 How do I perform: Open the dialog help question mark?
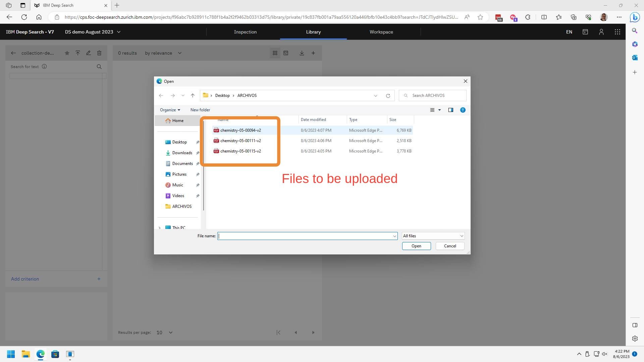point(463,110)
